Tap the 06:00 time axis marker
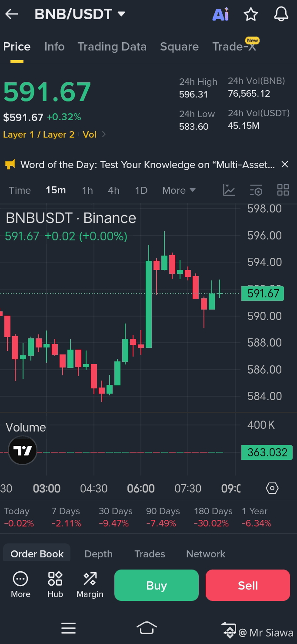The width and height of the screenshot is (297, 644). pyautogui.click(x=141, y=489)
